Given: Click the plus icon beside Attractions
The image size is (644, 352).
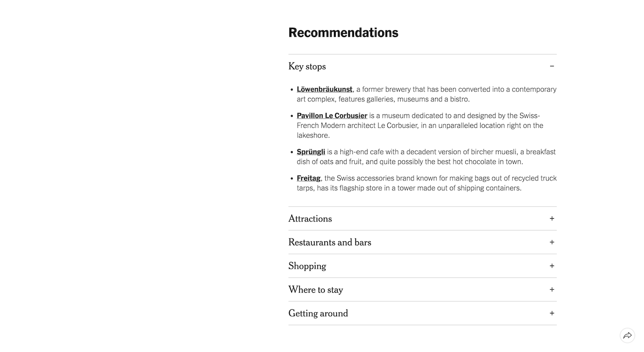Looking at the screenshot, I should click(x=552, y=219).
